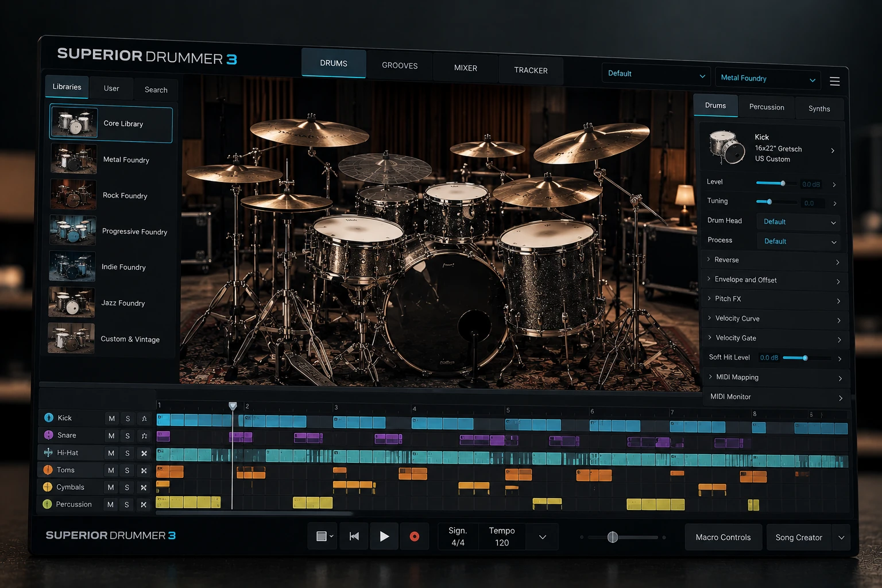Click the Hi-Hat track icon
This screenshot has height=588, width=882.
(48, 452)
